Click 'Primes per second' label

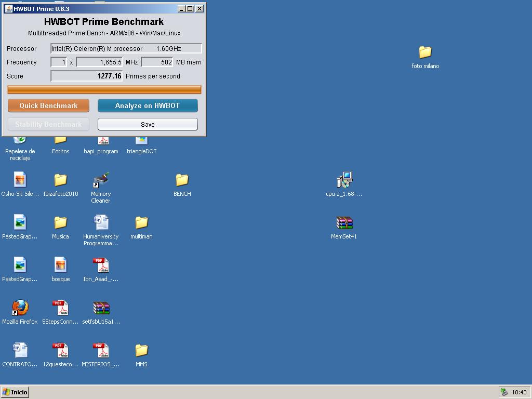153,76
